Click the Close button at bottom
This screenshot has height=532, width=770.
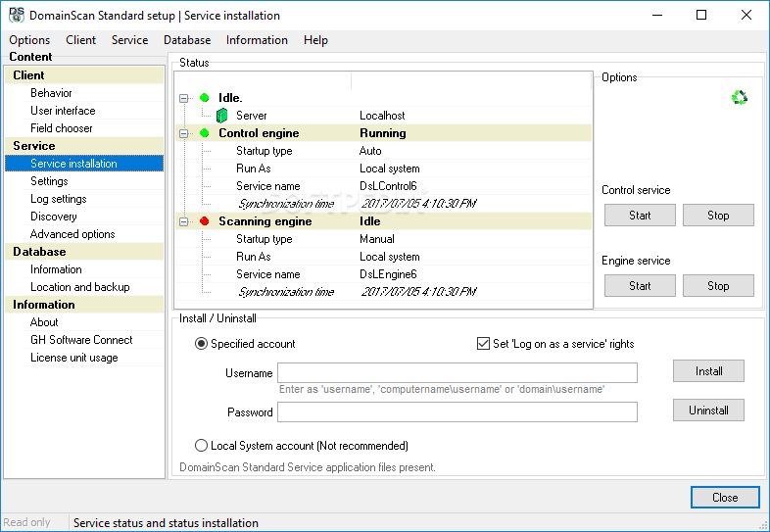tap(725, 498)
